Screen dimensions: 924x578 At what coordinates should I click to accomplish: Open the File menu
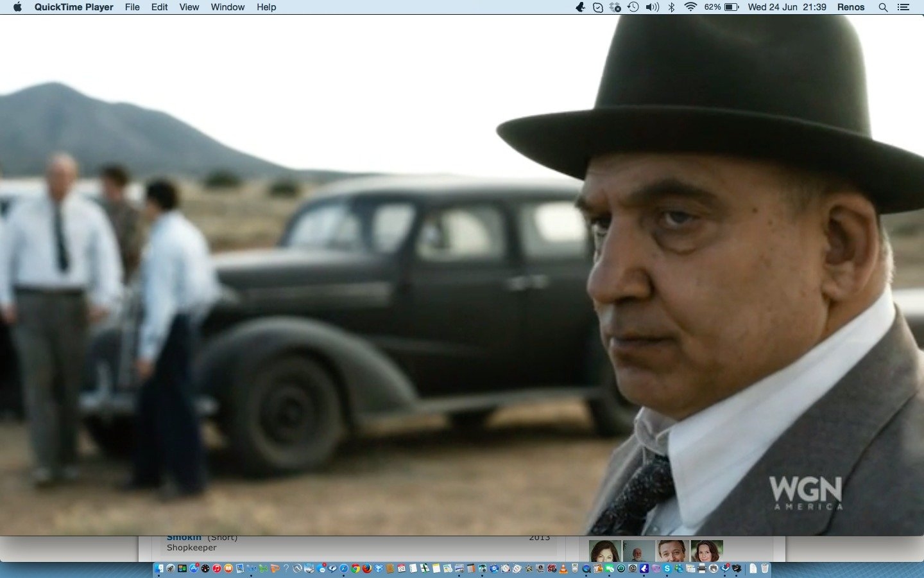click(x=132, y=7)
